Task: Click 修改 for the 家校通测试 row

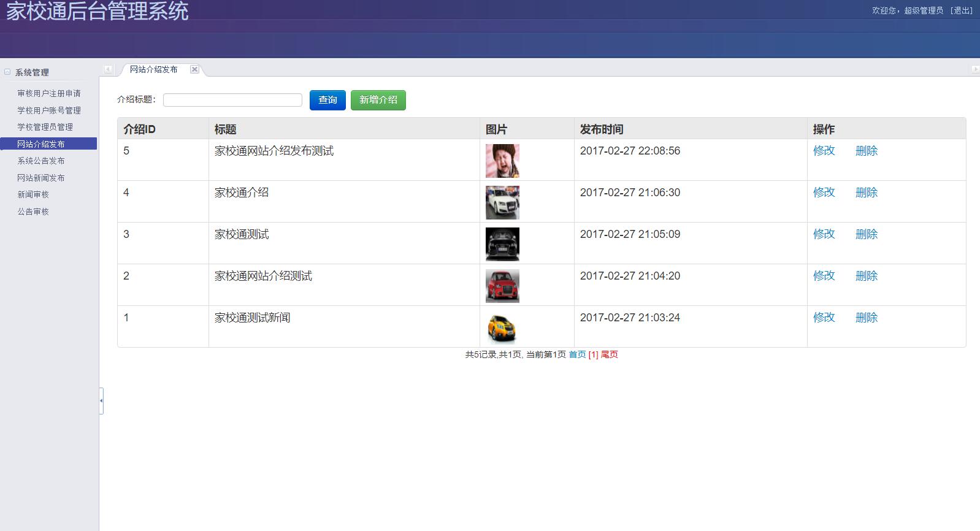Action: tap(824, 234)
